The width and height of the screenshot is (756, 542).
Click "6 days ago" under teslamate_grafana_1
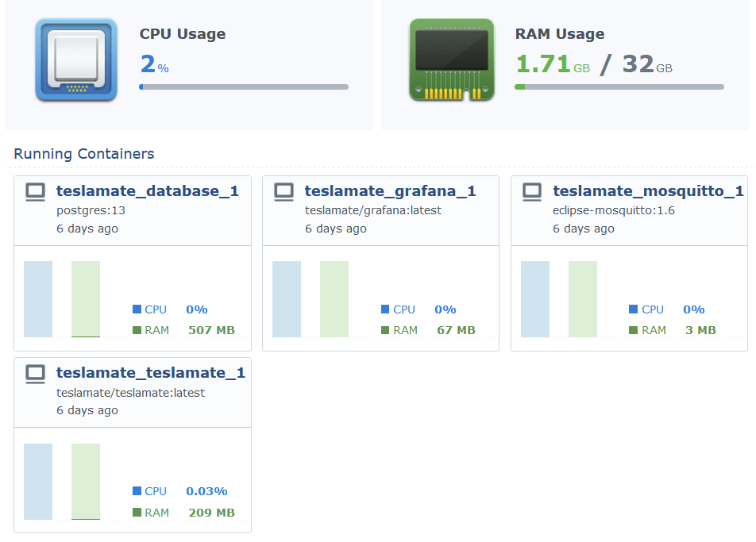(336, 229)
